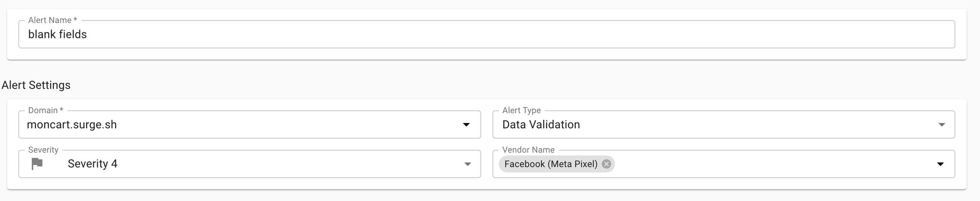Remove the Facebook (Meta Pixel) vendor chip

point(606,164)
